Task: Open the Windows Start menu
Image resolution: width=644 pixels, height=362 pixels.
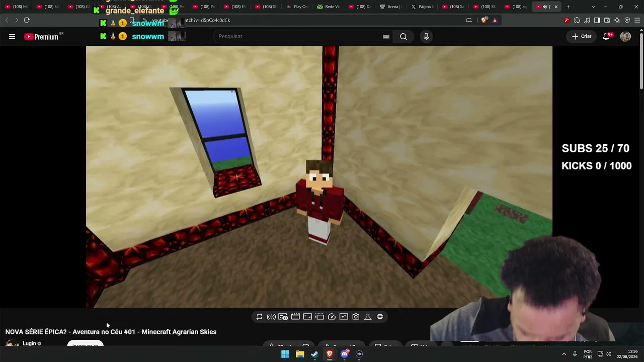Action: coord(285,354)
